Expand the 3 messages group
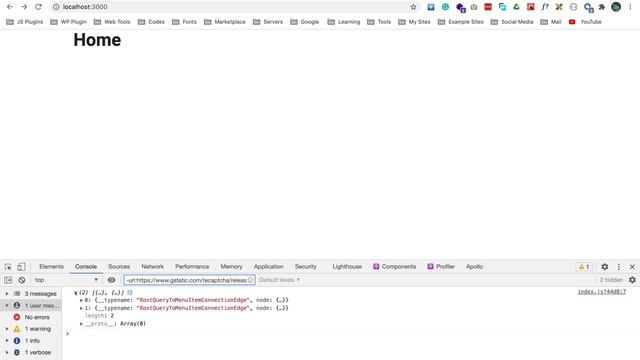Viewport: 640px width, 360px height. 7,293
